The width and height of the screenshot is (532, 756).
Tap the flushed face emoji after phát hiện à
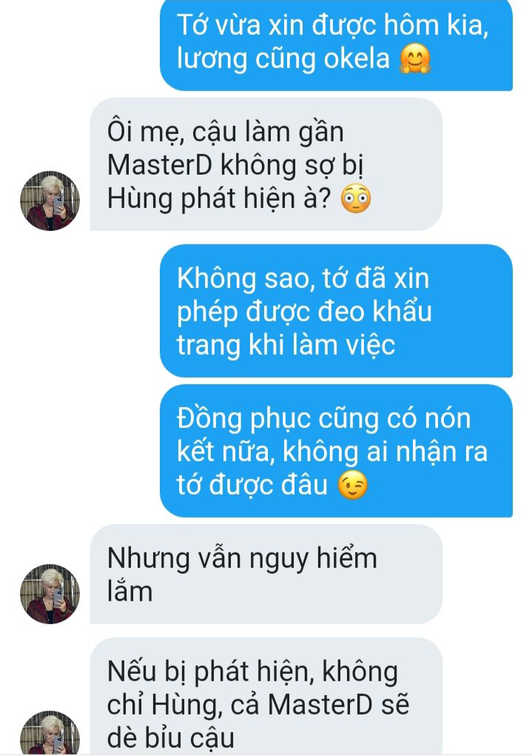tap(356, 198)
